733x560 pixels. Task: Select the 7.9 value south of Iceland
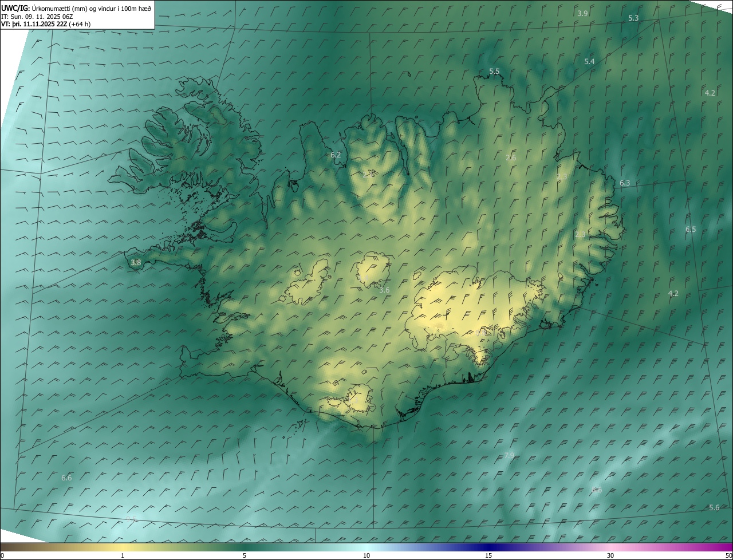click(x=509, y=456)
